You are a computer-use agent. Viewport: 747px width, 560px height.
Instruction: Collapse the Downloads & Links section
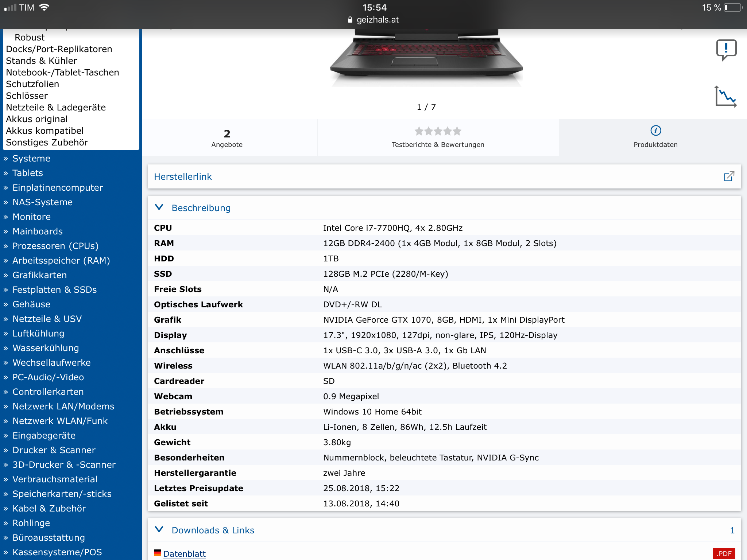pos(159,530)
